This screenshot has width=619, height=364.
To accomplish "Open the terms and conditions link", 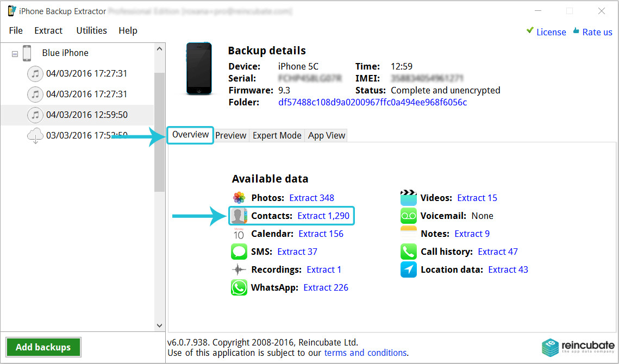I will 365,353.
